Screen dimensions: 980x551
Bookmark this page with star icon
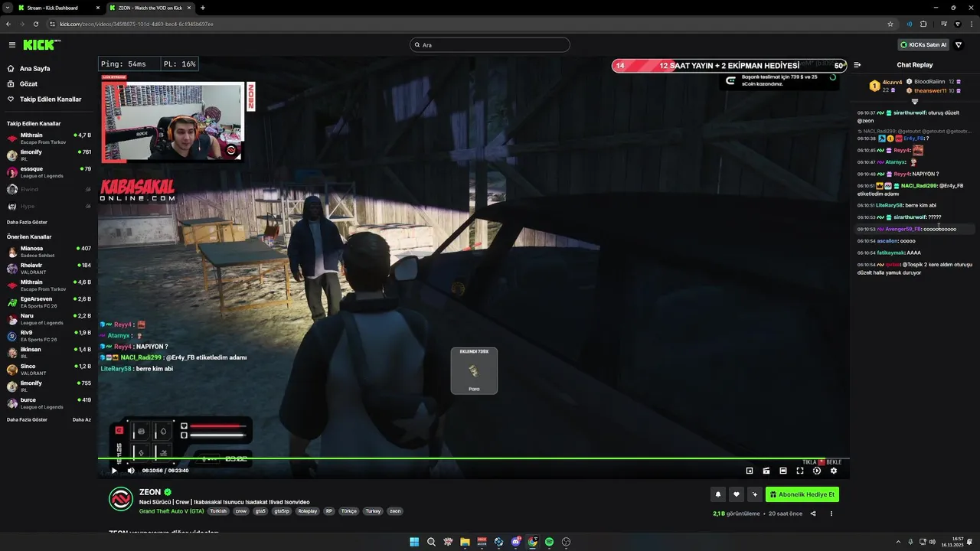pos(890,24)
